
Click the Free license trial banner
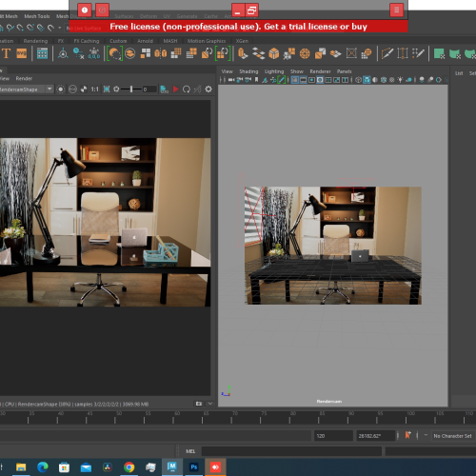pos(238,27)
